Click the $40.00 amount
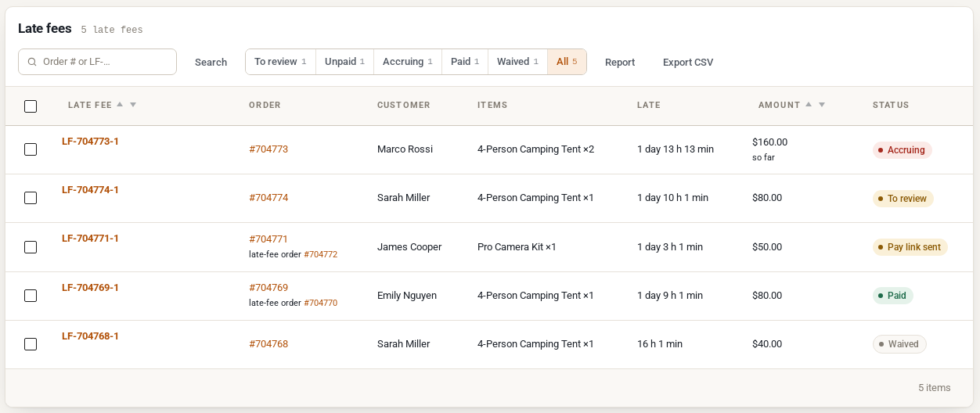 (767, 344)
